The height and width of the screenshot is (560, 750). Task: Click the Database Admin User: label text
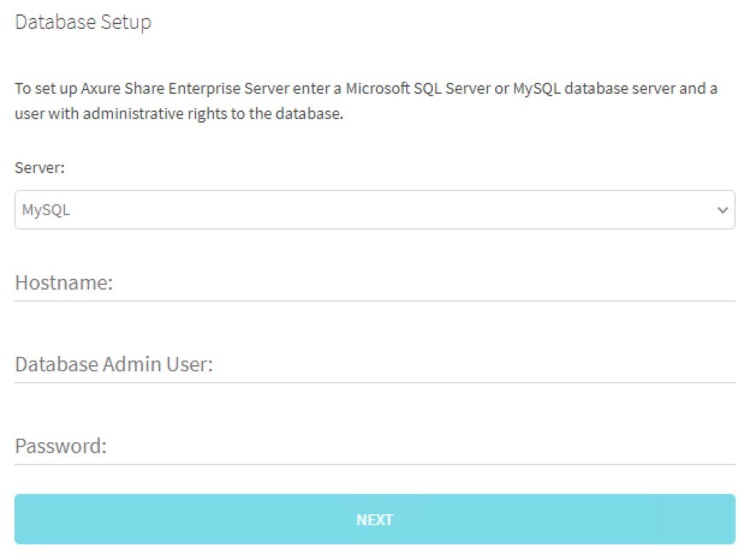[x=114, y=364]
